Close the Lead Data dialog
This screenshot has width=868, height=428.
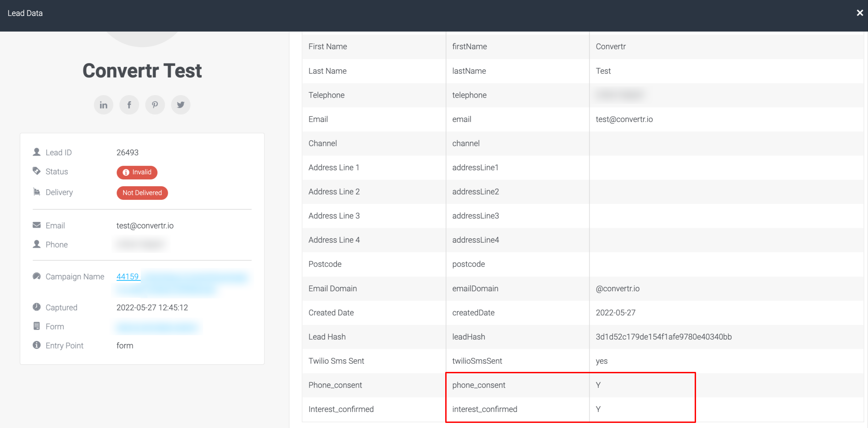[860, 13]
